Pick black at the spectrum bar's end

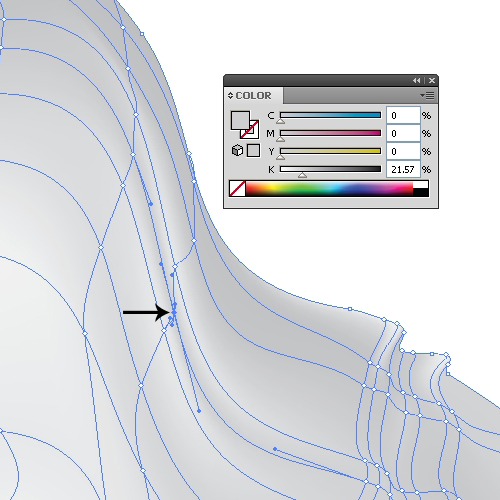point(421,192)
